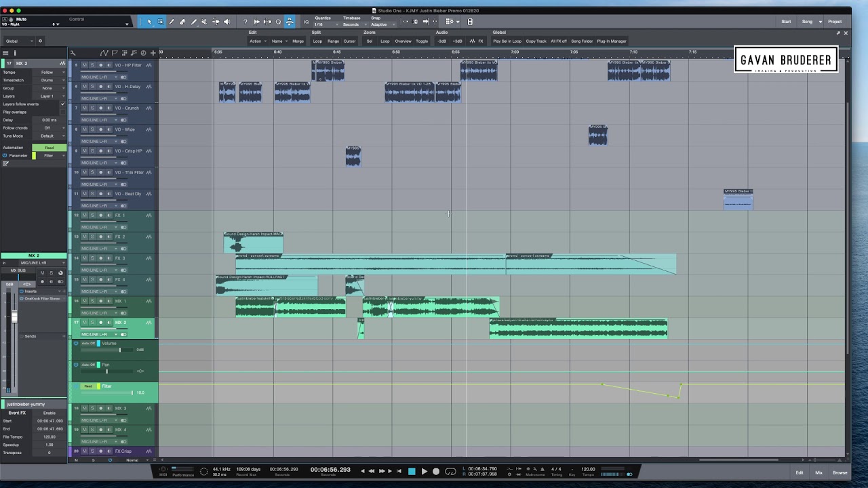Click the IQ quantize icon
The height and width of the screenshot is (488, 868).
click(x=307, y=22)
